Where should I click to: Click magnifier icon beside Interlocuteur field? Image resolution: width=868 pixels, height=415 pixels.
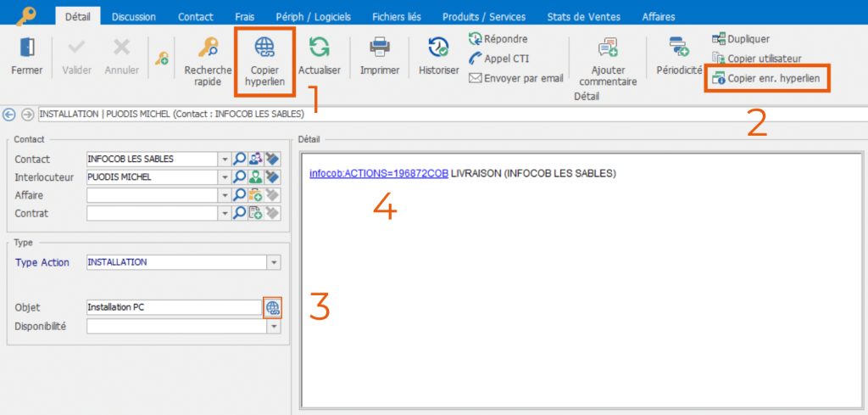[239, 177]
